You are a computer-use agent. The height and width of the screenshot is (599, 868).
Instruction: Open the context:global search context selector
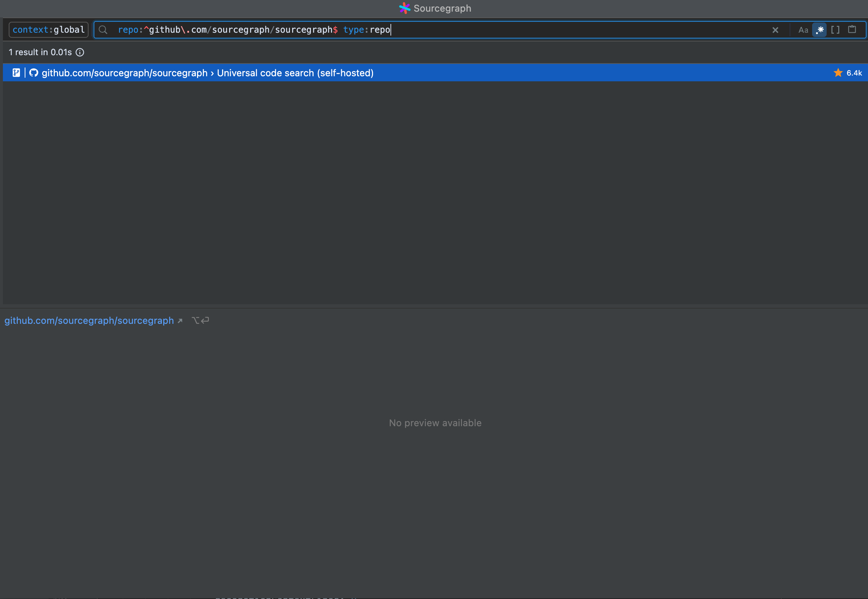(48, 30)
